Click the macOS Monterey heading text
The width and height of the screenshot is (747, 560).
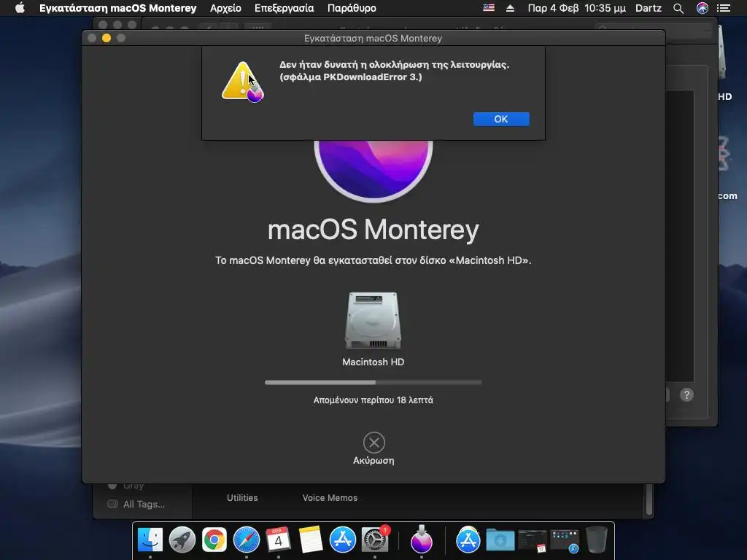(x=373, y=230)
